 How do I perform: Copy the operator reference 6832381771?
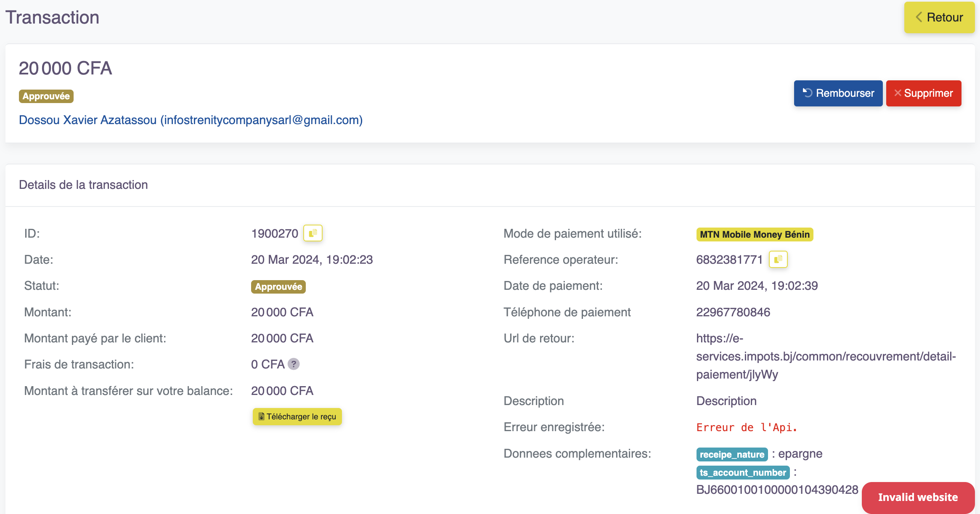click(778, 259)
